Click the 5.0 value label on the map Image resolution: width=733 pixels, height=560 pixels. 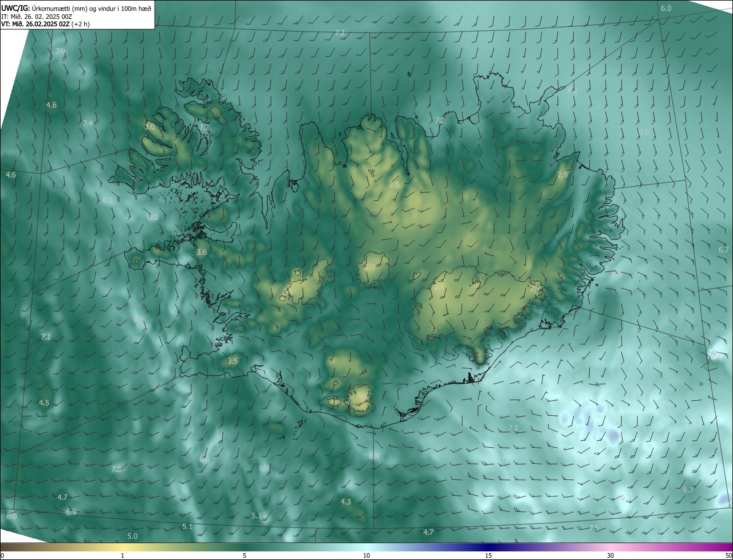coord(132,537)
